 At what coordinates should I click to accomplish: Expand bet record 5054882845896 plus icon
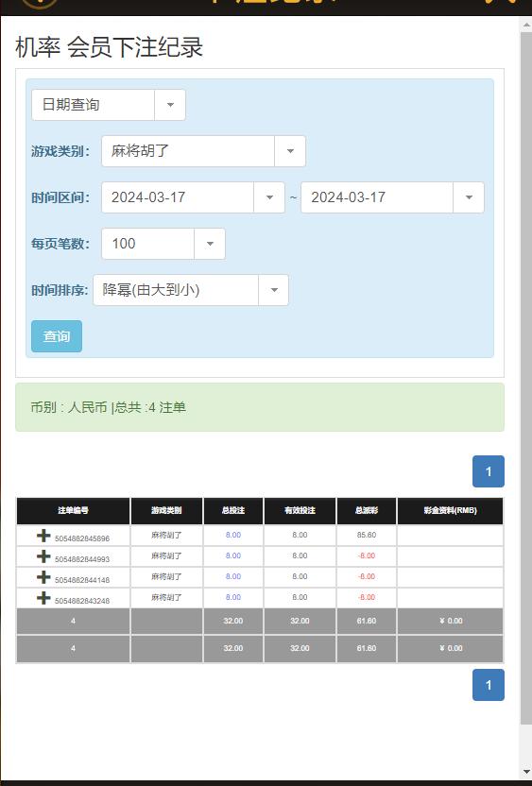pyautogui.click(x=43, y=536)
